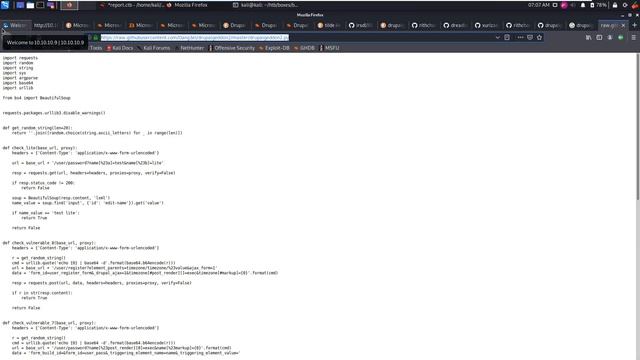Click the notification bell in system tray
Viewport: 640px width, 360px height.
click(x=583, y=5)
